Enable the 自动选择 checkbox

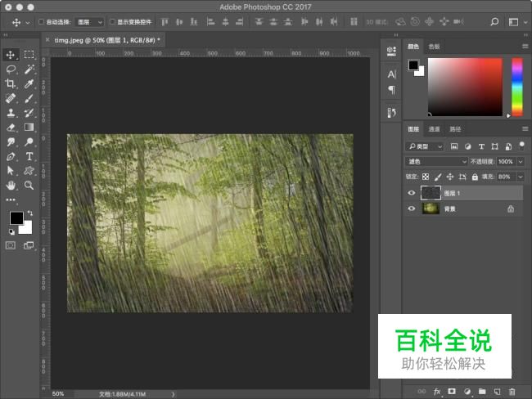click(x=43, y=22)
